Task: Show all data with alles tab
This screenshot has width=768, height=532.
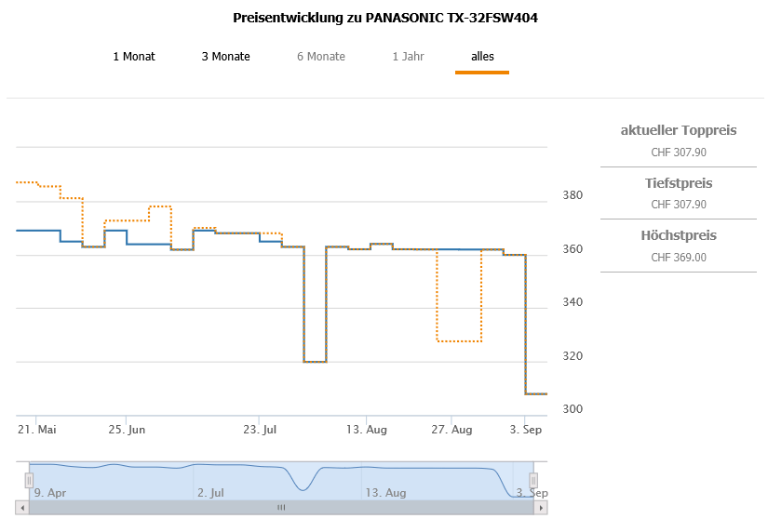Action: point(482,57)
